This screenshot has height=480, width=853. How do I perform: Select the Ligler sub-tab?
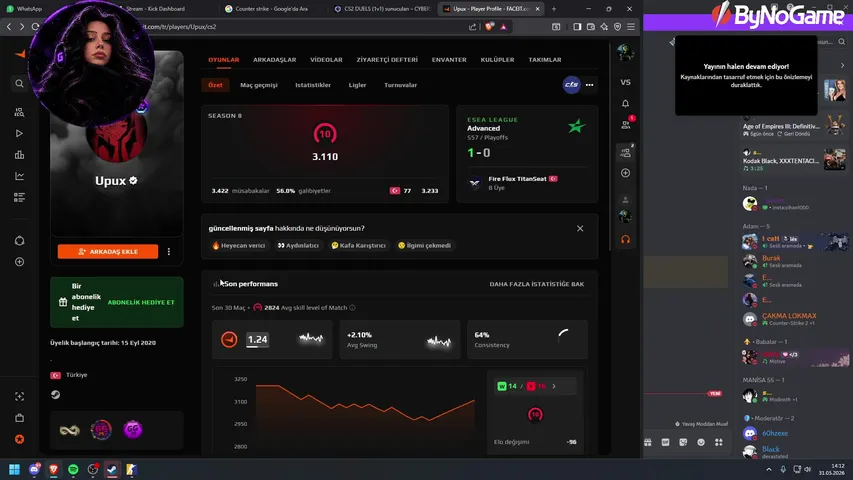(x=357, y=85)
